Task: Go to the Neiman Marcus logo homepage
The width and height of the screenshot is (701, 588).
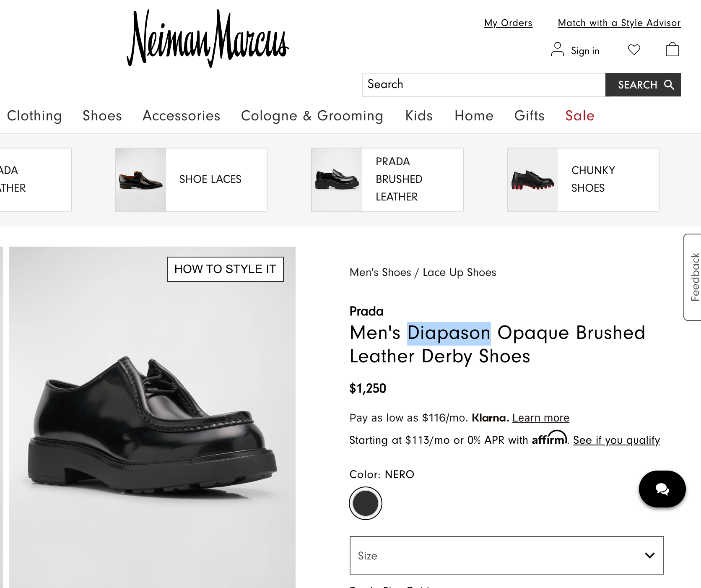Action: point(208,39)
